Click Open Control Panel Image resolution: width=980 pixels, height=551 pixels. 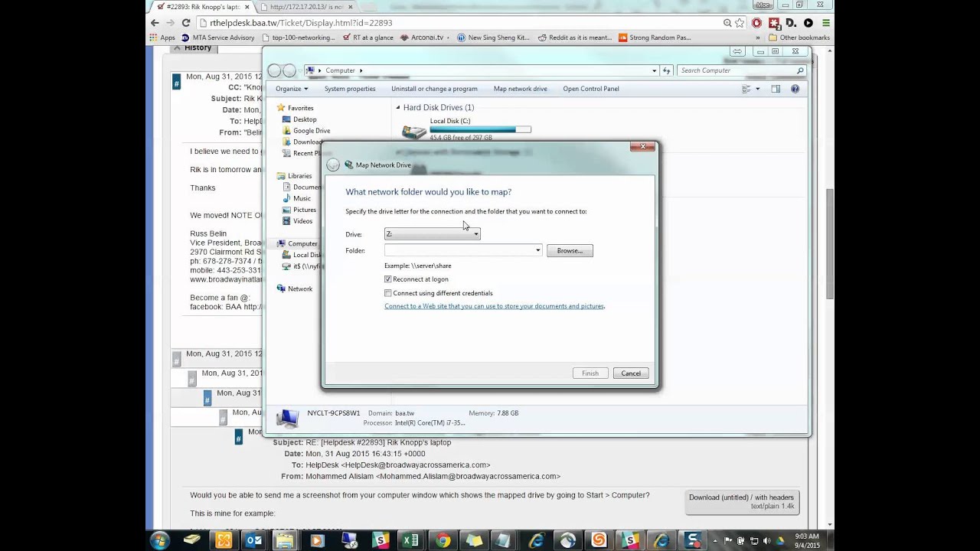pos(591,89)
